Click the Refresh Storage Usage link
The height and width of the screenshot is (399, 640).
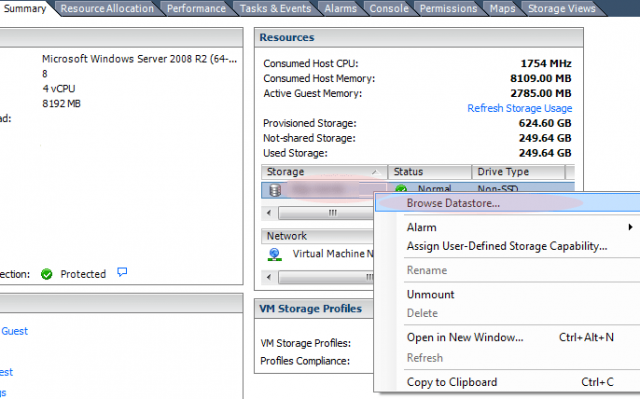(520, 108)
